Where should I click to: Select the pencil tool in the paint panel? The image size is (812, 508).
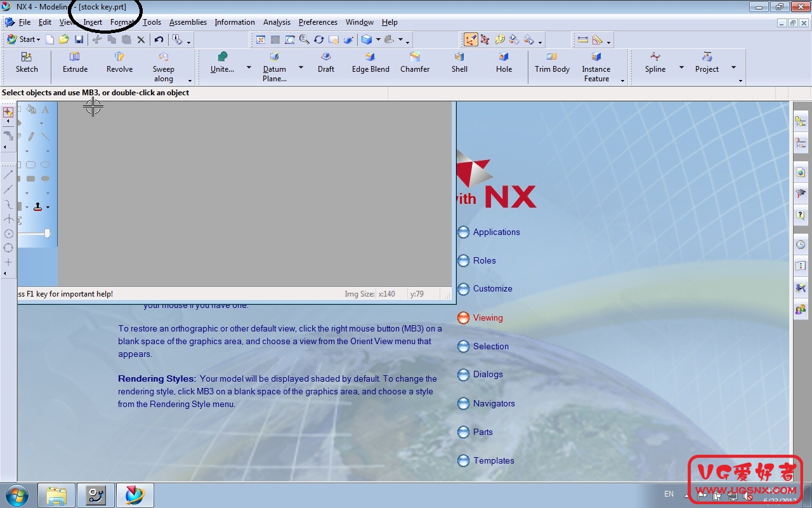click(x=30, y=137)
